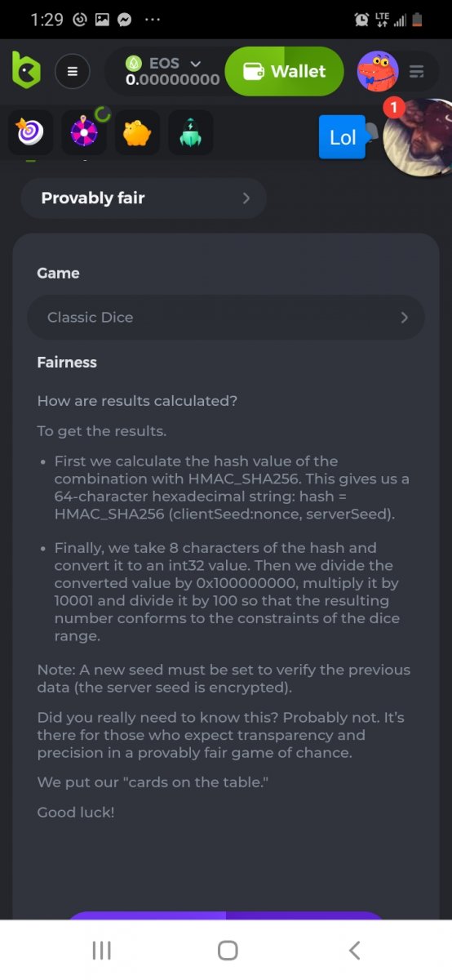Expand the Provably fair chevron

pyautogui.click(x=246, y=198)
